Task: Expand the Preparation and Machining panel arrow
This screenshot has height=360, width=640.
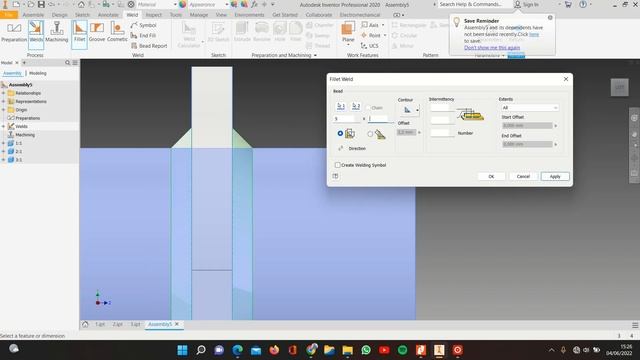Action: [315, 55]
